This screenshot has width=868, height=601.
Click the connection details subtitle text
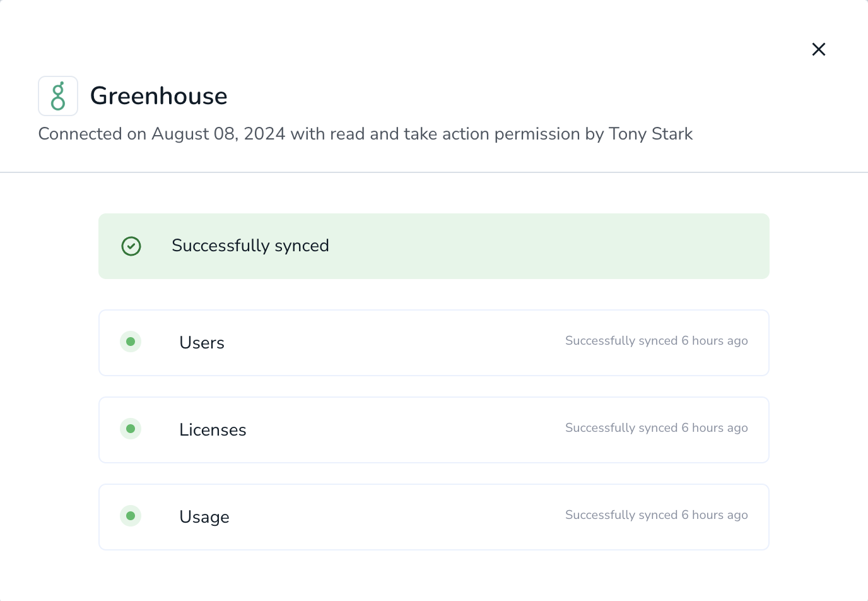pyautogui.click(x=366, y=134)
